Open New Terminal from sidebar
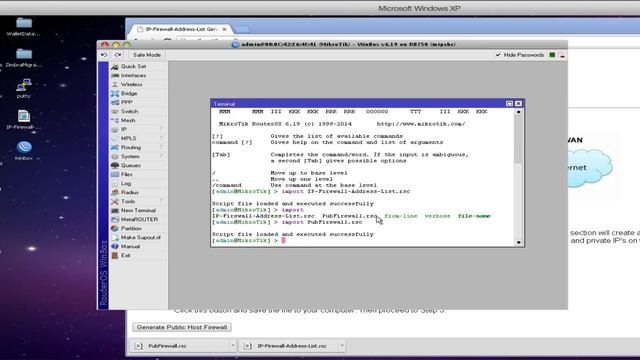The height and width of the screenshot is (360, 640). [138, 210]
